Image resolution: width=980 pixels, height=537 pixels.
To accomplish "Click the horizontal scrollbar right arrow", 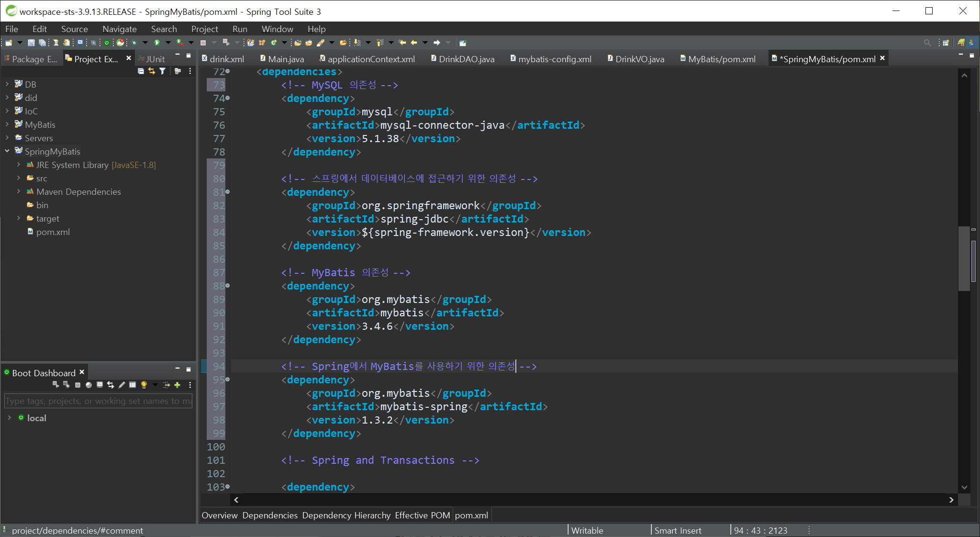I will 951,500.
